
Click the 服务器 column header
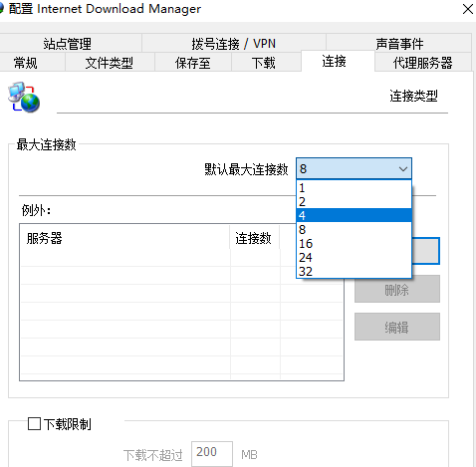tap(124, 238)
